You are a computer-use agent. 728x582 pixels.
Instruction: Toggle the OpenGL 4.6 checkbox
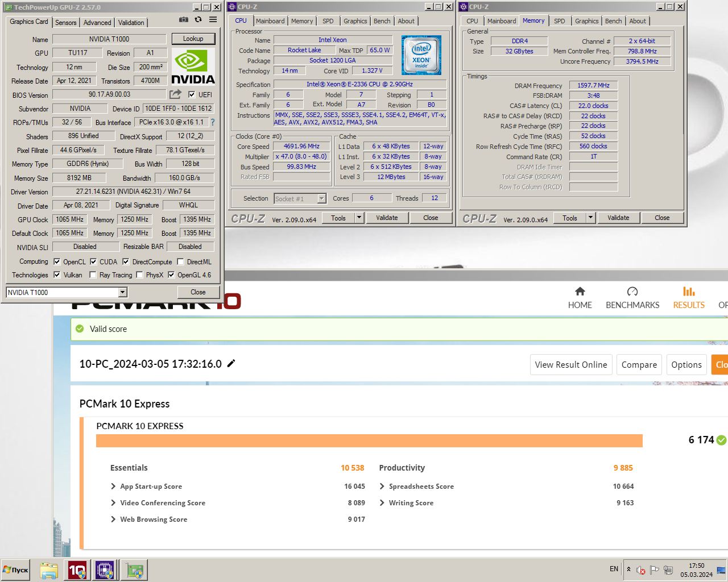coord(171,275)
